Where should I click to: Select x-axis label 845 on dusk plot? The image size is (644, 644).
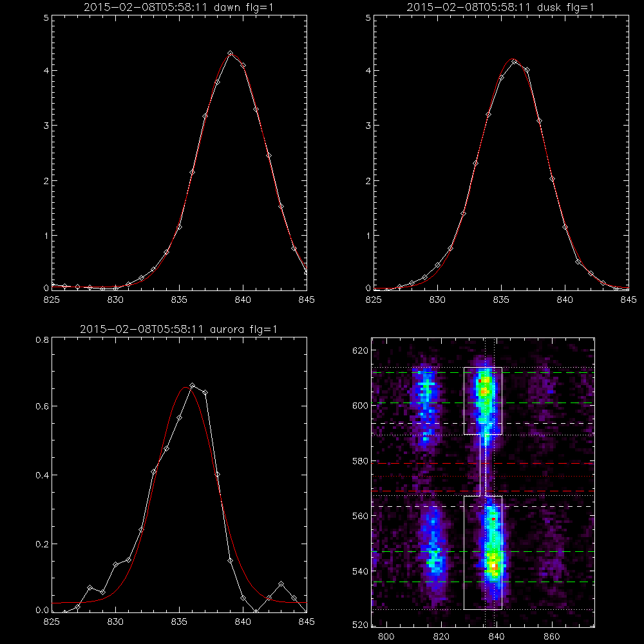[x=629, y=300]
